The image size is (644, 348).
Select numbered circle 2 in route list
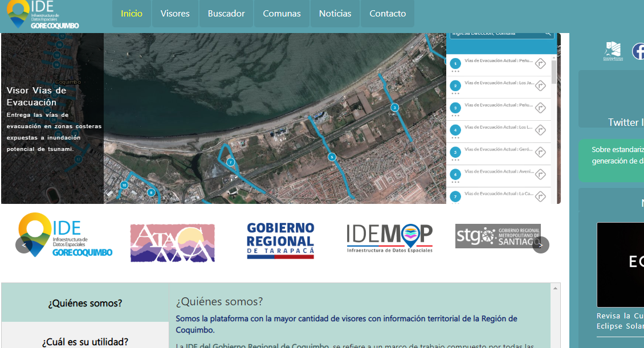[455, 86]
